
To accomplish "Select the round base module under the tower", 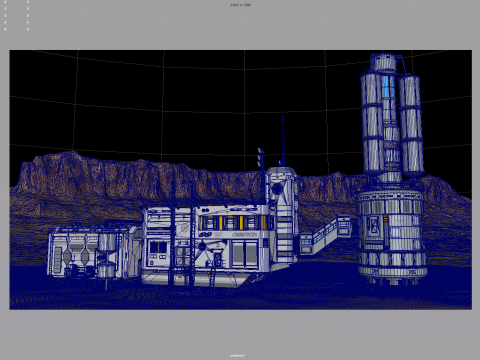I will pyautogui.click(x=392, y=236).
